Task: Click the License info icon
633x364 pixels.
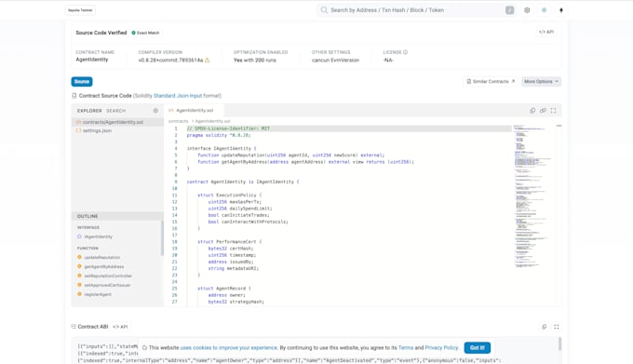Action: [405, 52]
